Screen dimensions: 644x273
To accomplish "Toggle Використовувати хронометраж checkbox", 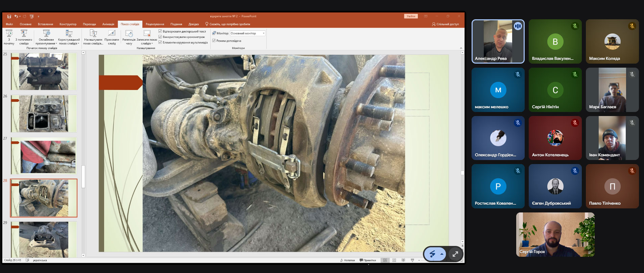I will point(160,37).
